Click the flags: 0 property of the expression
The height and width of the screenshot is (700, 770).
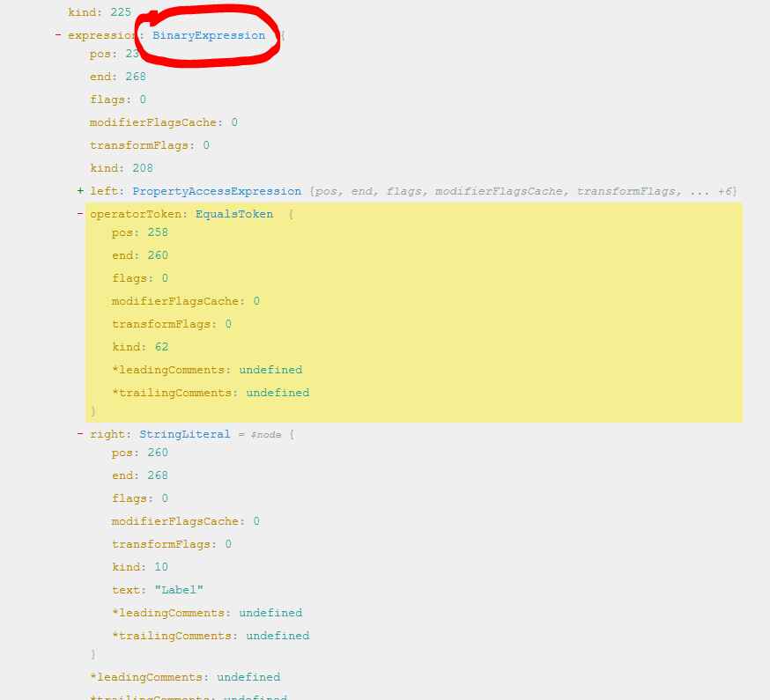(115, 99)
